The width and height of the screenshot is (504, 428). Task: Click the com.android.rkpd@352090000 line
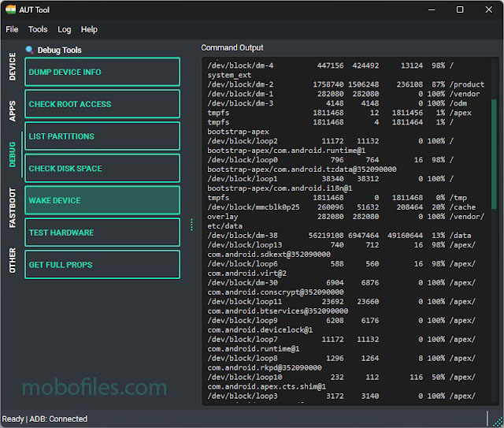click(265, 367)
